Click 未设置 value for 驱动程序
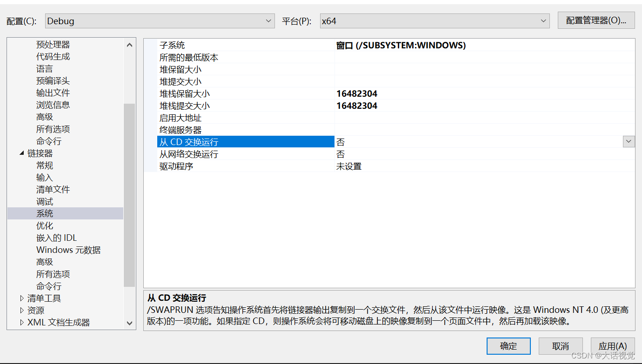Viewport: 642px width, 364px height. coord(349,166)
